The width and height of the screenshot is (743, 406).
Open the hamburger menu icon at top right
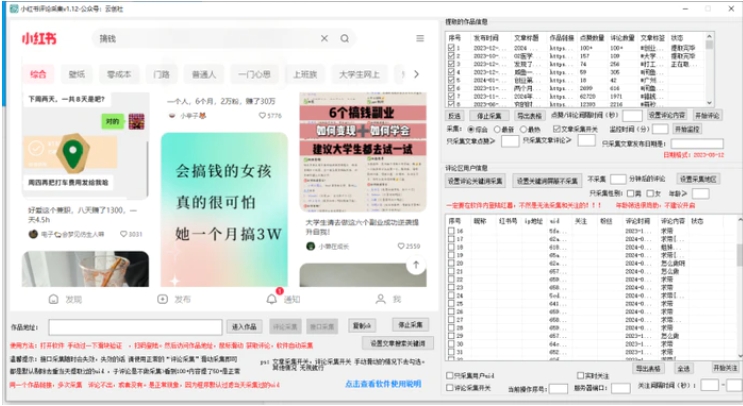[x=420, y=39]
